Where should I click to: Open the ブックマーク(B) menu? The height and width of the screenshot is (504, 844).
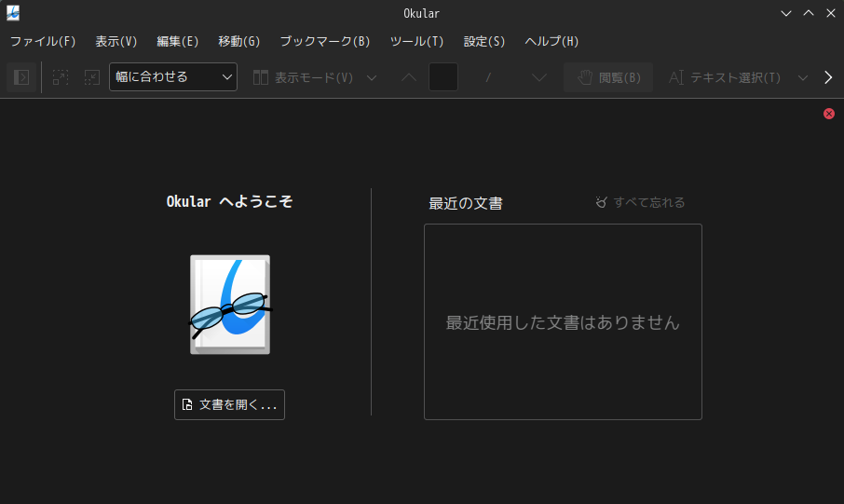[x=325, y=42]
